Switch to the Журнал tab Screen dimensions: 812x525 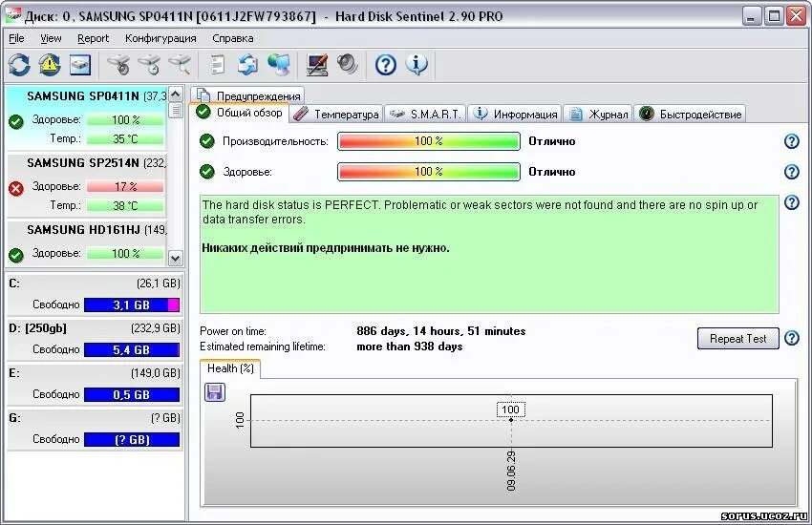(598, 114)
